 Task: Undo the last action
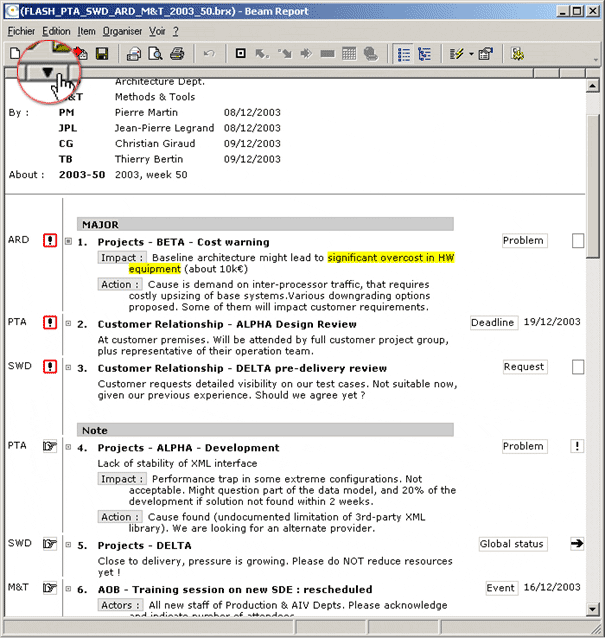209,53
